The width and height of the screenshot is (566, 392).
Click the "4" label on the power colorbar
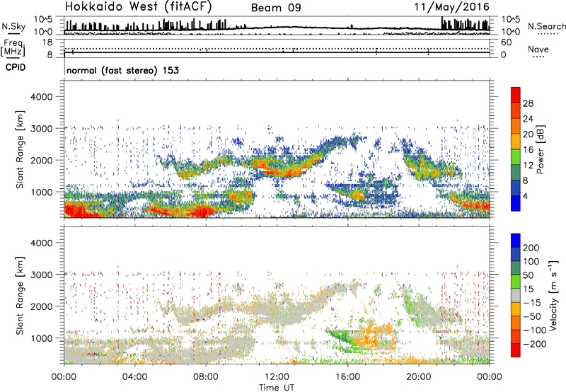tap(525, 196)
